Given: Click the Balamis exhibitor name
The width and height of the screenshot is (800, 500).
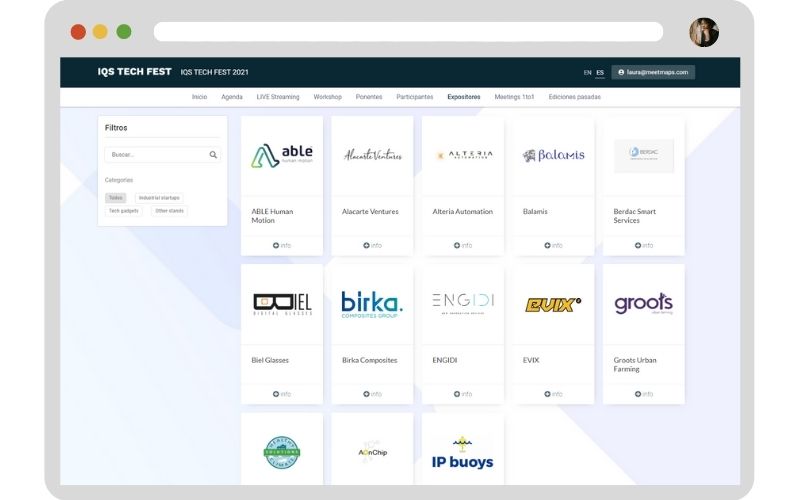Looking at the screenshot, I should coord(535,211).
